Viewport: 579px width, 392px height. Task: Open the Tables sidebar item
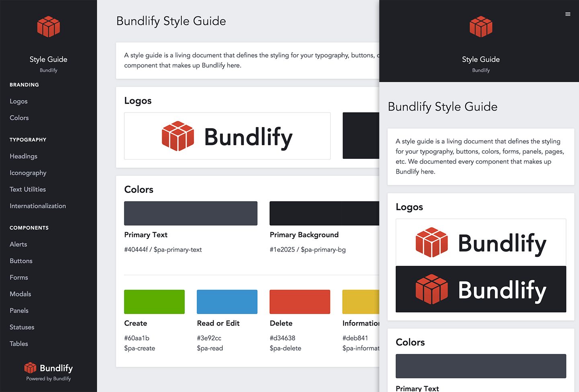19,344
